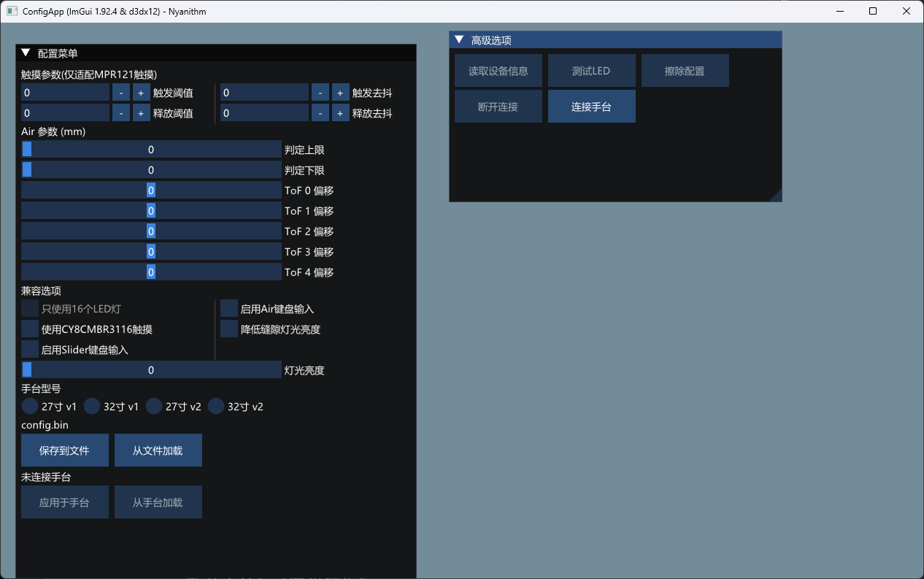Decrease the 释放去抖 value with minus
The image size is (924, 579).
tap(320, 113)
